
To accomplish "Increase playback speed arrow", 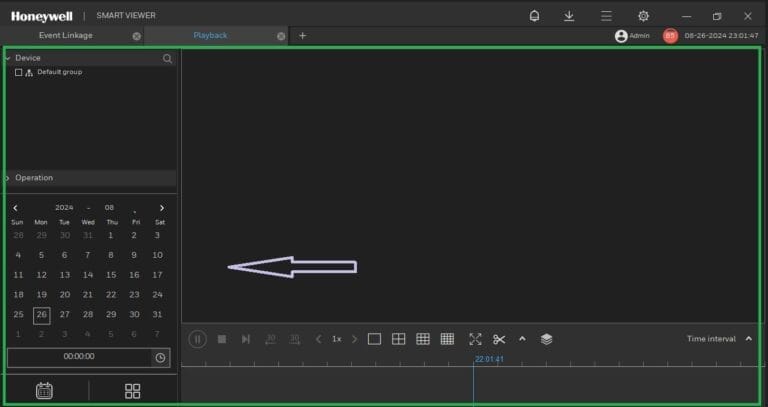I will coord(355,339).
